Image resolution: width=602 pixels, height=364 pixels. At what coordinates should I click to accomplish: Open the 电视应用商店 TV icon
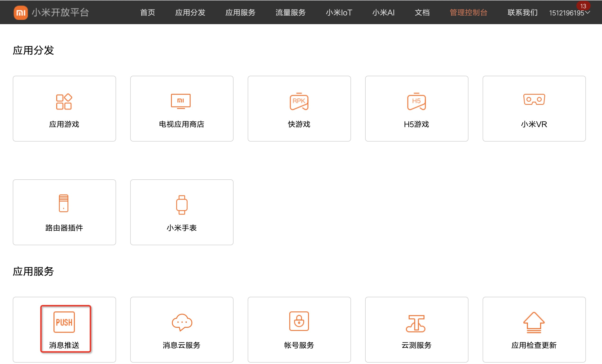coord(181,101)
